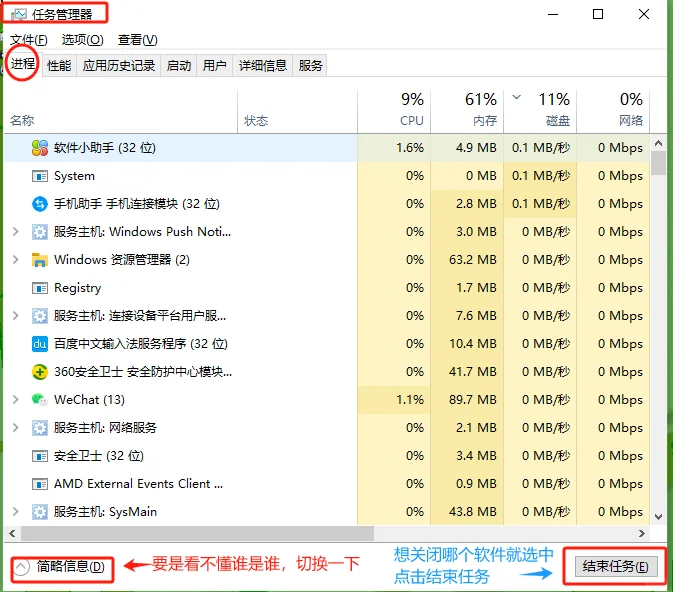Viewport: 673px width, 592px height.
Task: Click the horizontal scrollbar thumb
Action: 197,534
